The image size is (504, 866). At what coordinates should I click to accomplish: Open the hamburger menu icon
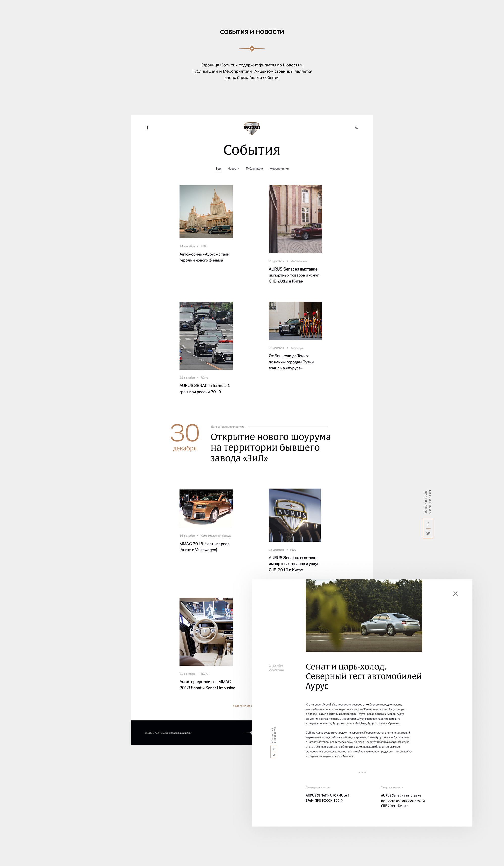coord(147,128)
